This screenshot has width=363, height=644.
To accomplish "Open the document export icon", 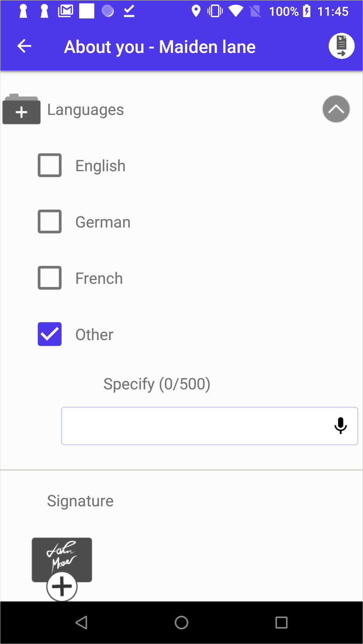I will click(x=342, y=46).
